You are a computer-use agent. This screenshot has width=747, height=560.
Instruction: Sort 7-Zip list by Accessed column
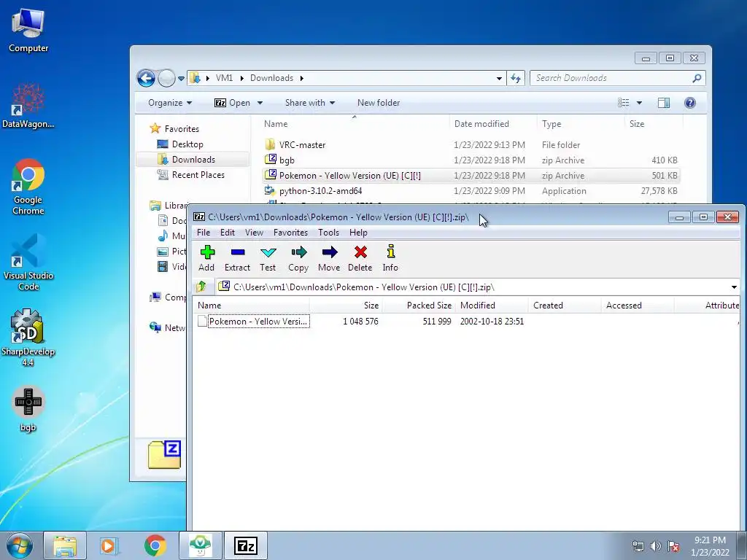pos(638,306)
